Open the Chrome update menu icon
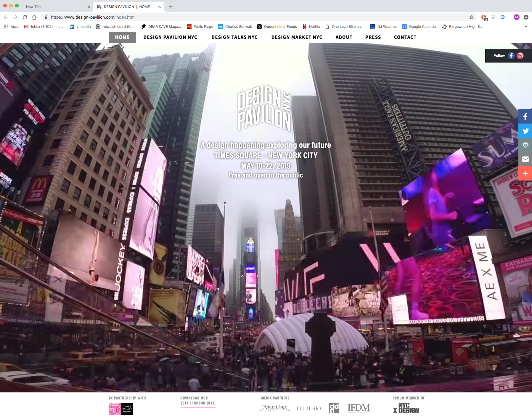532x419 pixels. coord(526,17)
